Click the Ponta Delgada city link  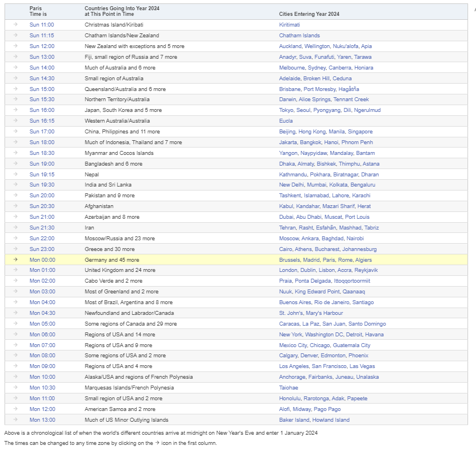(313, 281)
